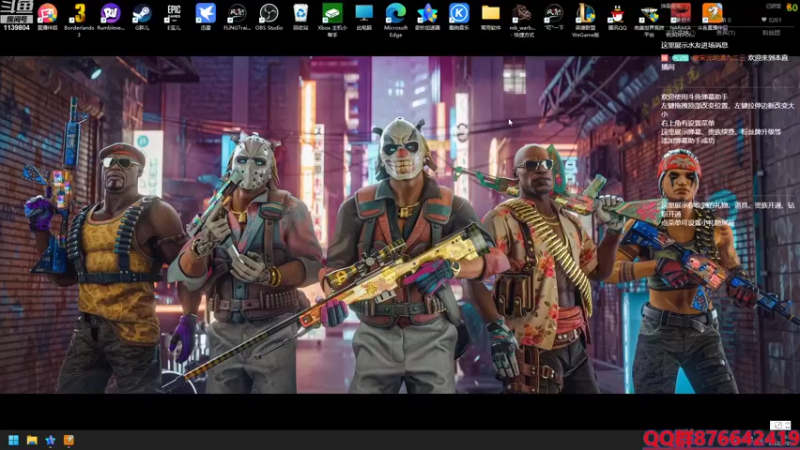Viewport: 800px width, 450px height.
Task: Click the 这里展示水友进场消息 text
Action: click(x=694, y=45)
